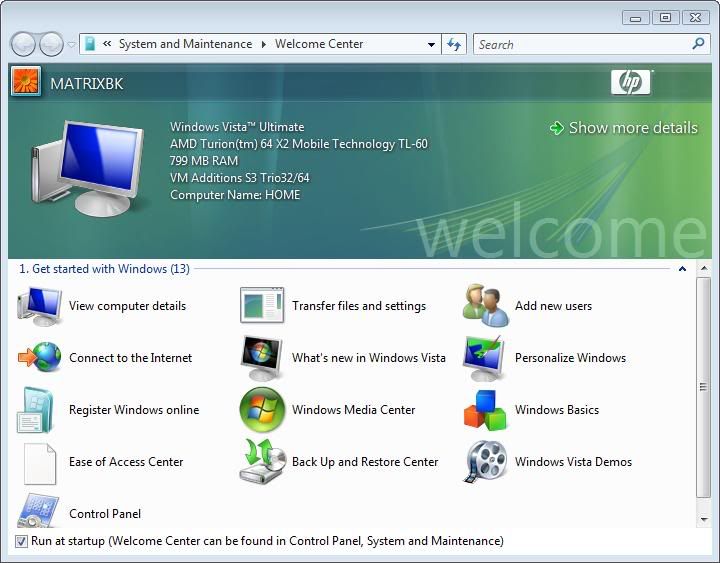Open the Add new users icon
Viewport: 720px width, 563px height.
486,306
